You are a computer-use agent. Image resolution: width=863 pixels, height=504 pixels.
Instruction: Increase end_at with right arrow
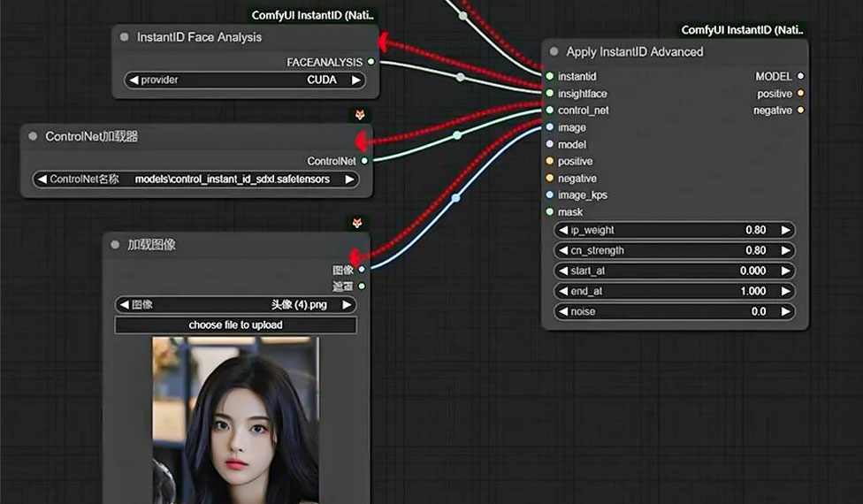click(x=786, y=291)
